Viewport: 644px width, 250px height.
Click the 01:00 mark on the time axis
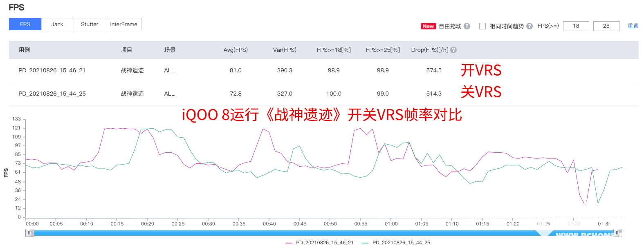[x=391, y=224]
